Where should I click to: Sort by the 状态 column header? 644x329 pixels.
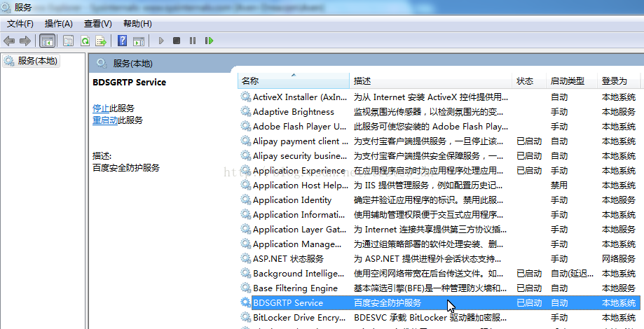pos(529,80)
